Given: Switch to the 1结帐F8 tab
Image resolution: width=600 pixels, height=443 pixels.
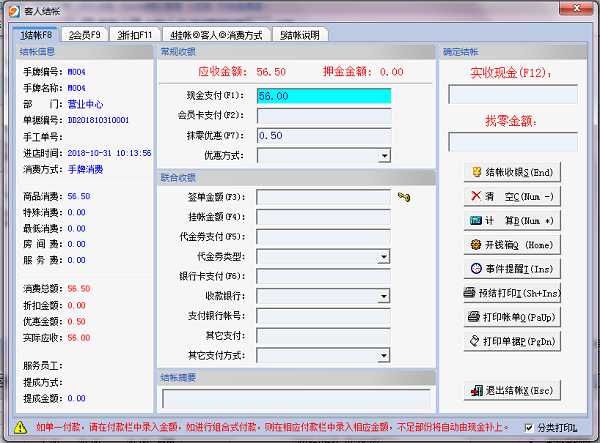Looking at the screenshot, I should pos(36,35).
